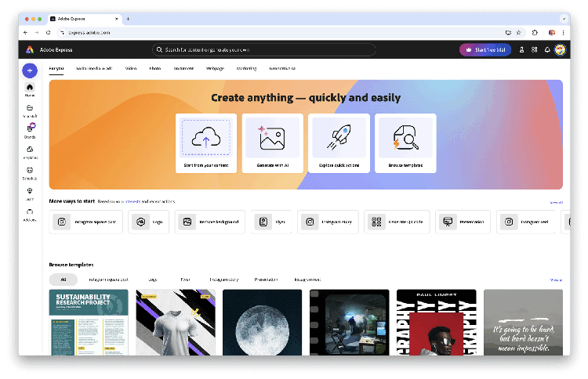Viewport: 588px width, 379px height.
Task: Click the user profile avatar
Action: (560, 49)
